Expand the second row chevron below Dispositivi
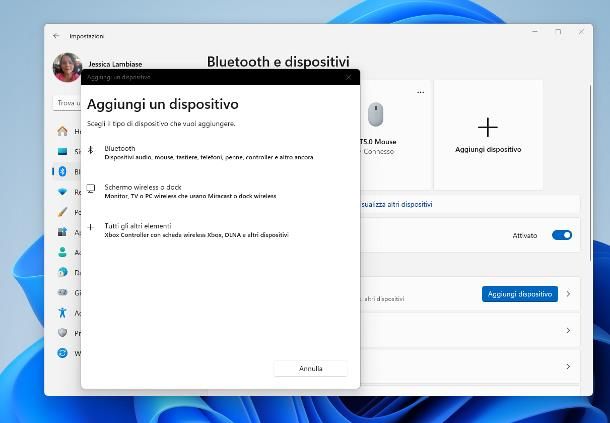 click(x=568, y=330)
